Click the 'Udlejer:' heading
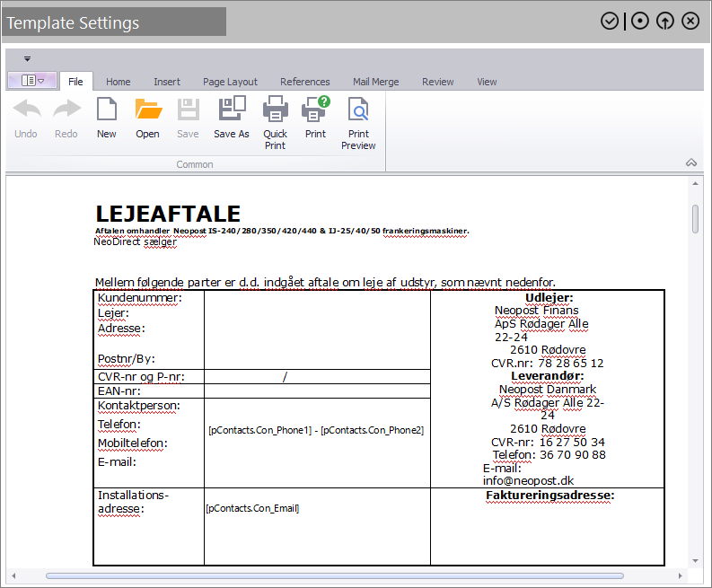The image size is (712, 588). [549, 298]
